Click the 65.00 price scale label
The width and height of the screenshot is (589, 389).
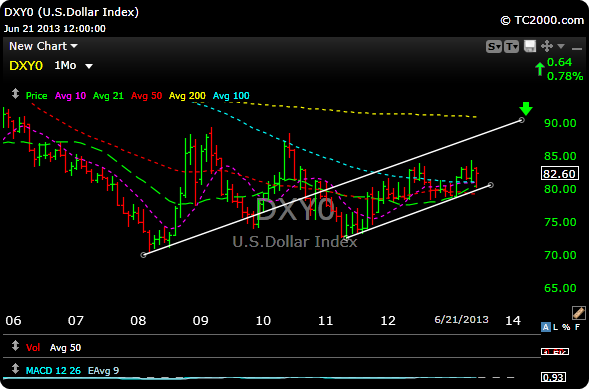(x=560, y=288)
